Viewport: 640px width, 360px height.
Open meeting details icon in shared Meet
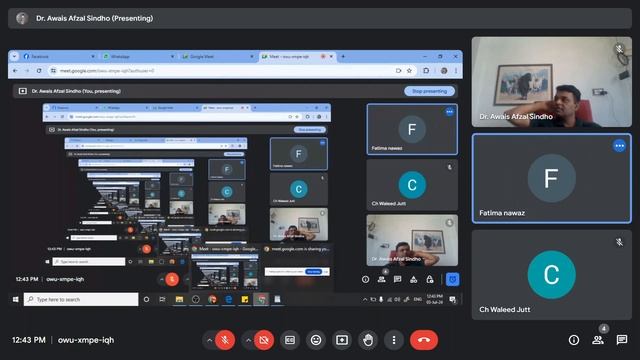click(x=365, y=280)
